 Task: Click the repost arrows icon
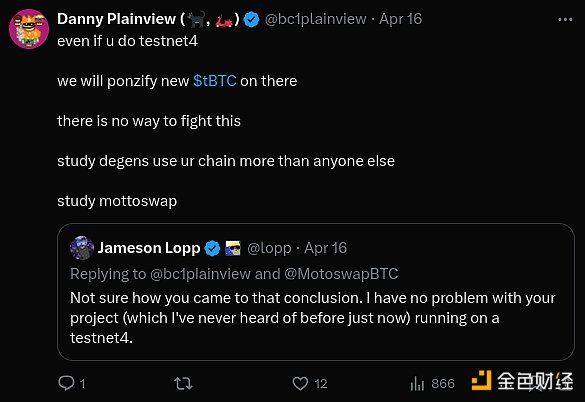click(x=183, y=383)
